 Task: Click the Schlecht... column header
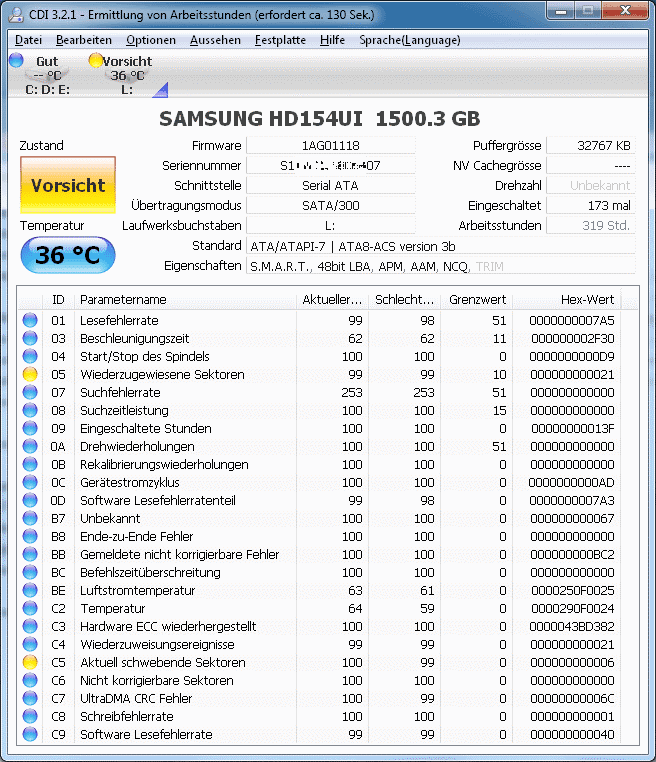click(x=404, y=299)
